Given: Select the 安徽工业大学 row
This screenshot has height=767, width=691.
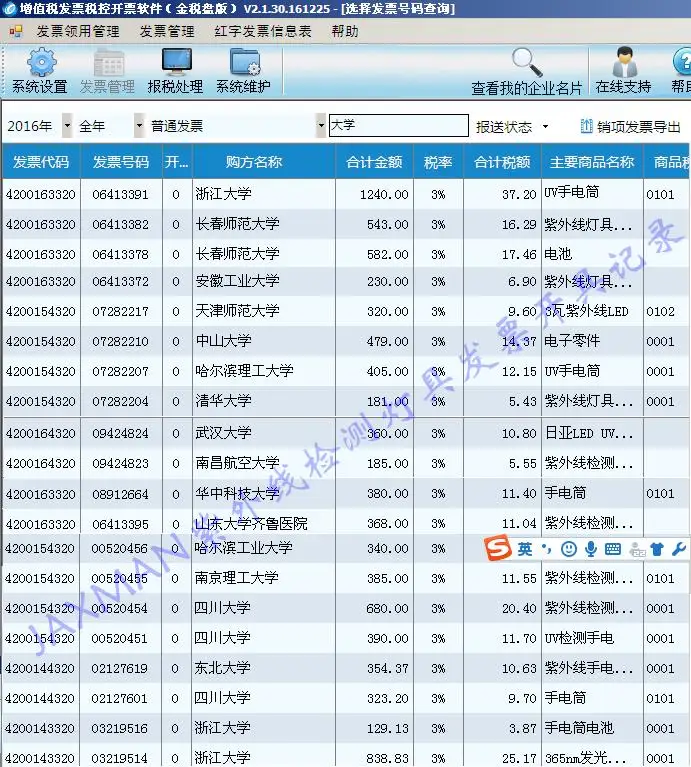Looking at the screenshot, I should 345,281.
